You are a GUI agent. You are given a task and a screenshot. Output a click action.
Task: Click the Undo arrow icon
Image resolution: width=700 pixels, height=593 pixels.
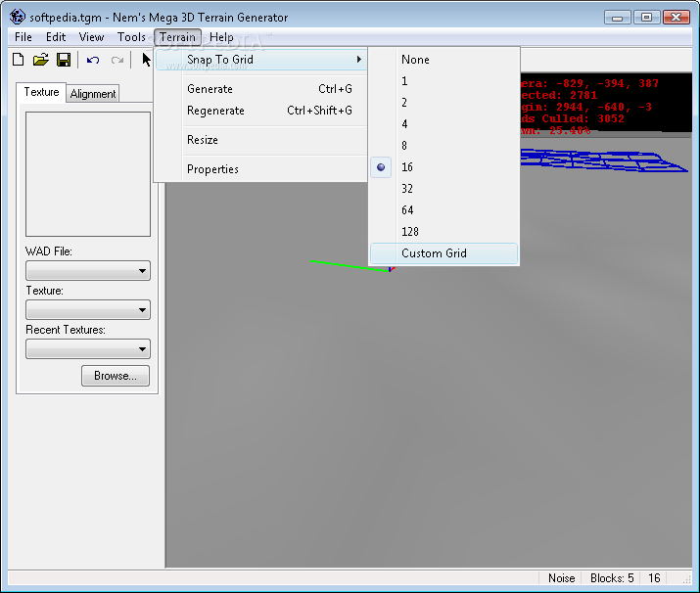93,60
